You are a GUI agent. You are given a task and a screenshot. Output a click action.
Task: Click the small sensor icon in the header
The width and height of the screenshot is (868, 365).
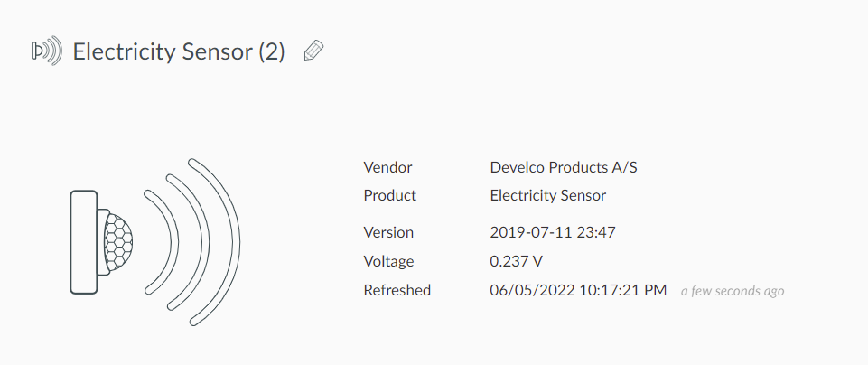click(x=46, y=51)
